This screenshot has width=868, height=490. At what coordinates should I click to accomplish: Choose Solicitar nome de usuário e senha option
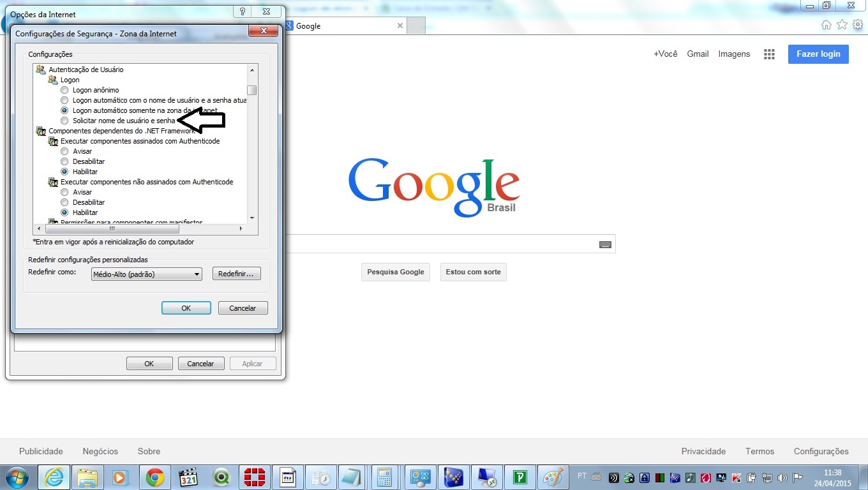[x=64, y=121]
